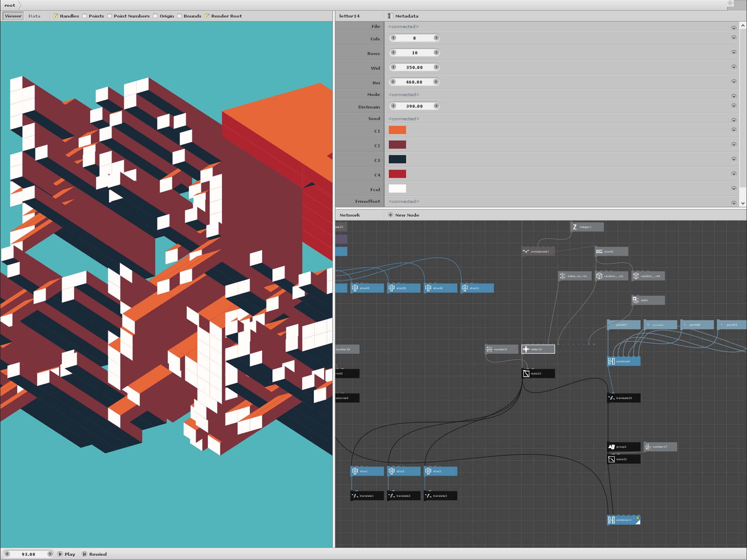Click the concatenate1 node icon
747x560 pixels.
pyautogui.click(x=526, y=252)
